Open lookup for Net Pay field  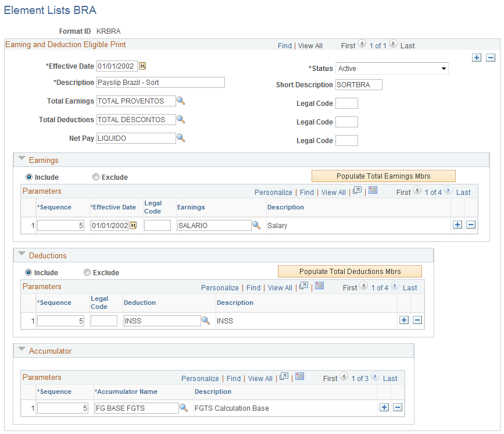click(x=181, y=138)
